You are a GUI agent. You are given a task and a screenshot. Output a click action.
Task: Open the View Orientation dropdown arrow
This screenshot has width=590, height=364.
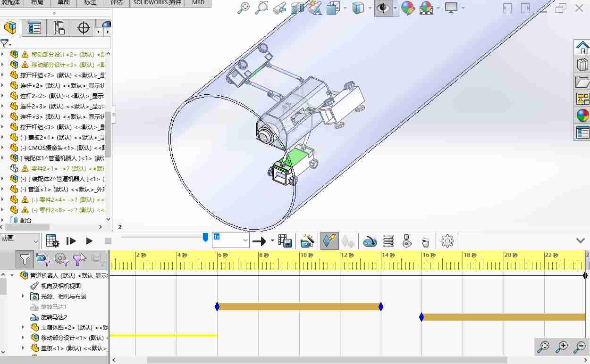tap(346, 8)
